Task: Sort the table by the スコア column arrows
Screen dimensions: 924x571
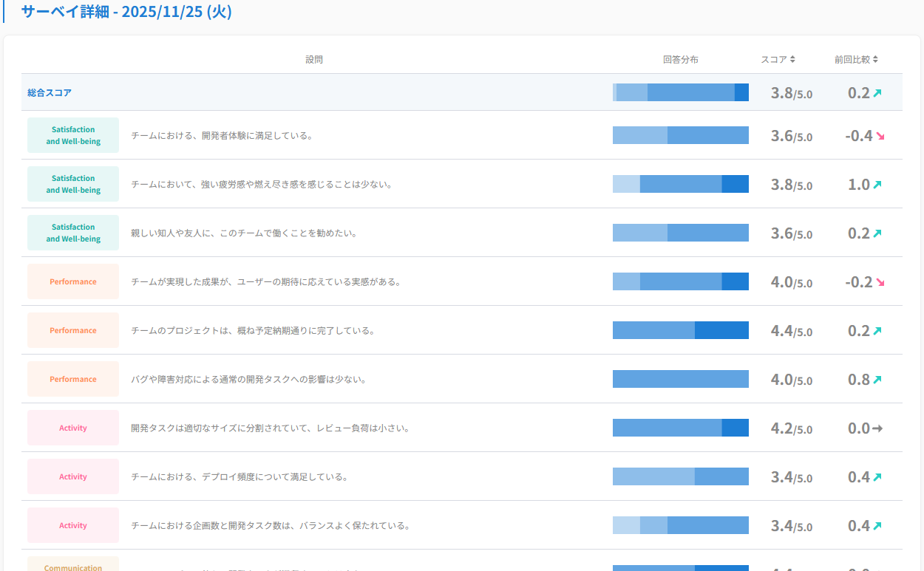Action: tap(792, 60)
